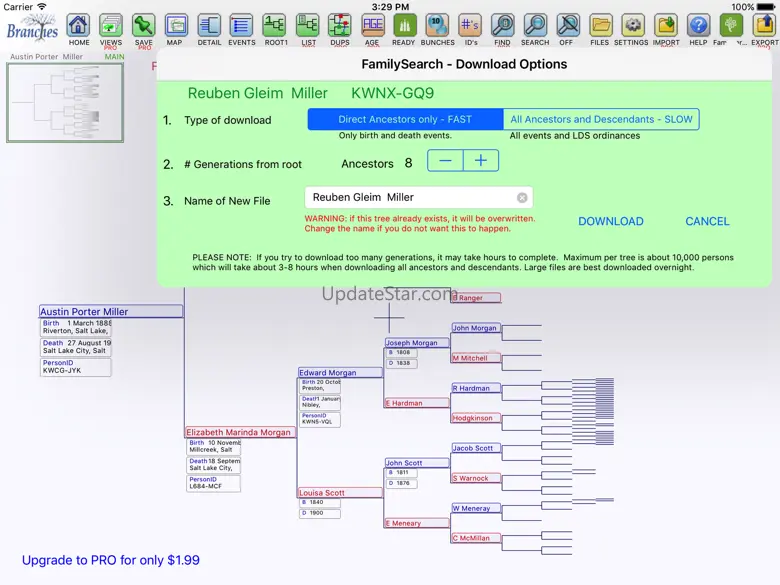Click the EXPORT icon

(764, 26)
